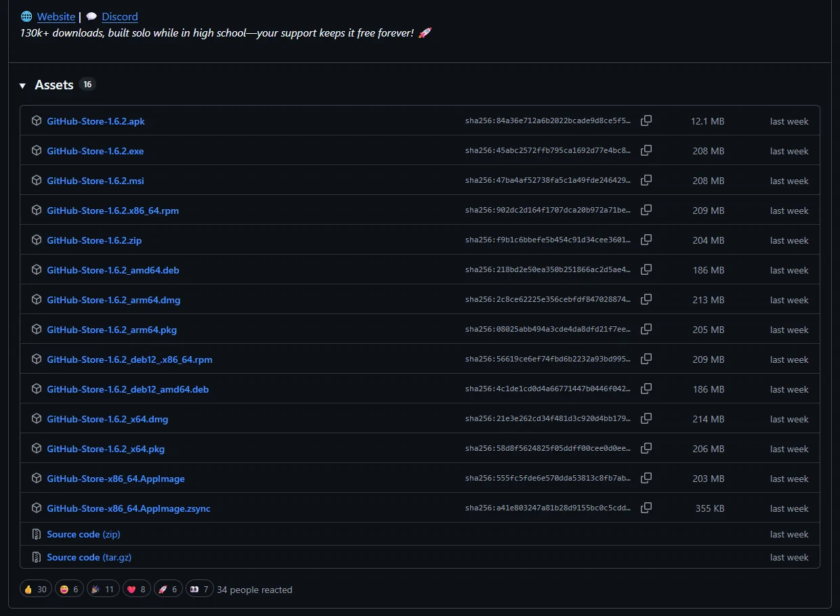Screen dimensions: 840x616
Task: Copy the checksum for GitHub-Store-1.6.2_amd64.deb
Action: [x=646, y=269]
